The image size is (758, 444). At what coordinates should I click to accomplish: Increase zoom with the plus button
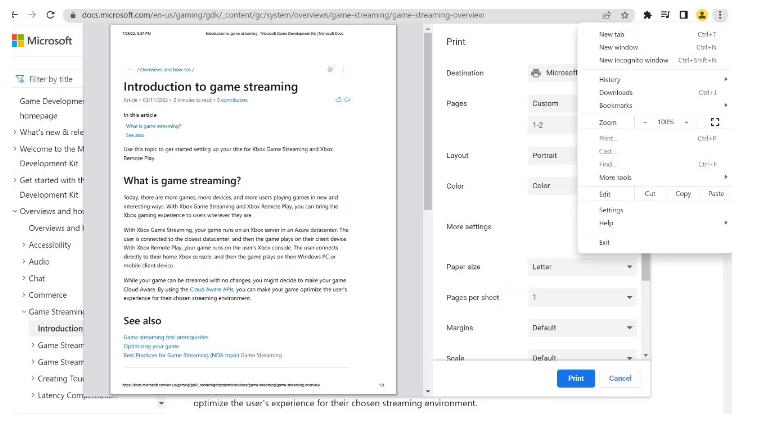point(686,122)
